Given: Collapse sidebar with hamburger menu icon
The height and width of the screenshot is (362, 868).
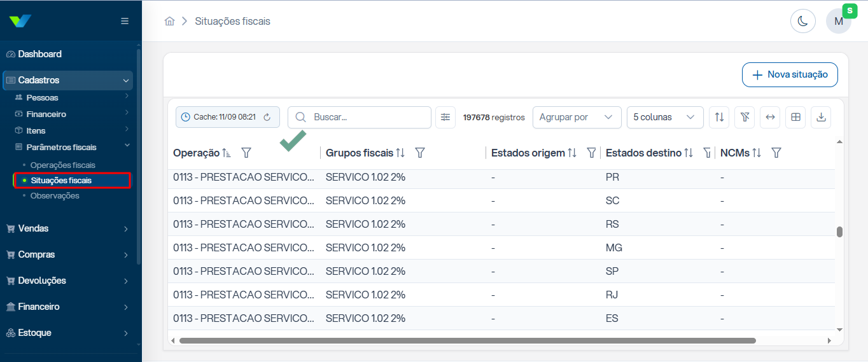Looking at the screenshot, I should pyautogui.click(x=125, y=21).
